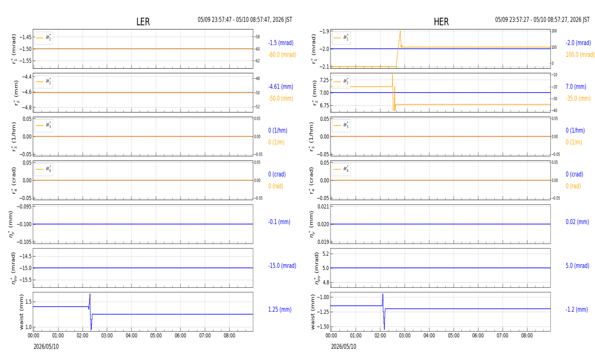Click the LER r1* (mrad) axis label

tap(14, 49)
